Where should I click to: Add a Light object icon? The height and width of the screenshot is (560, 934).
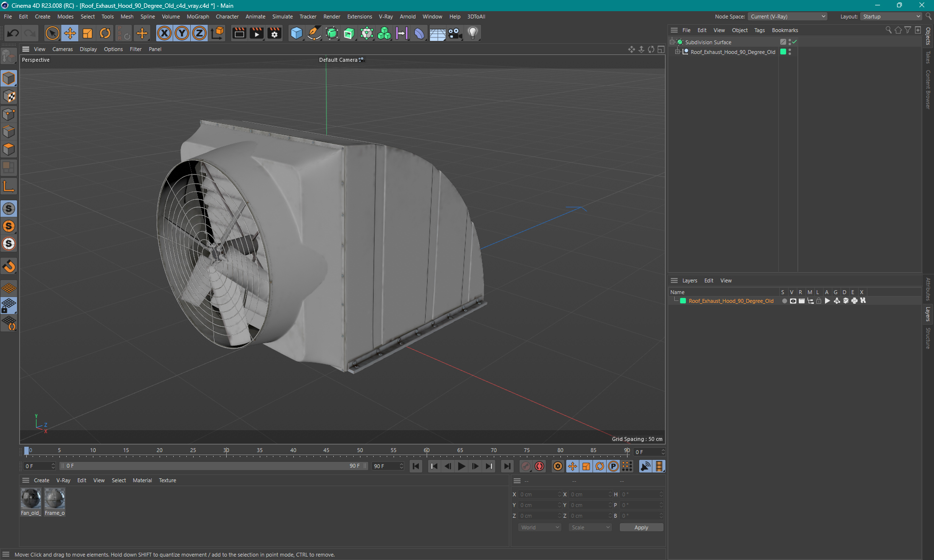[473, 33]
